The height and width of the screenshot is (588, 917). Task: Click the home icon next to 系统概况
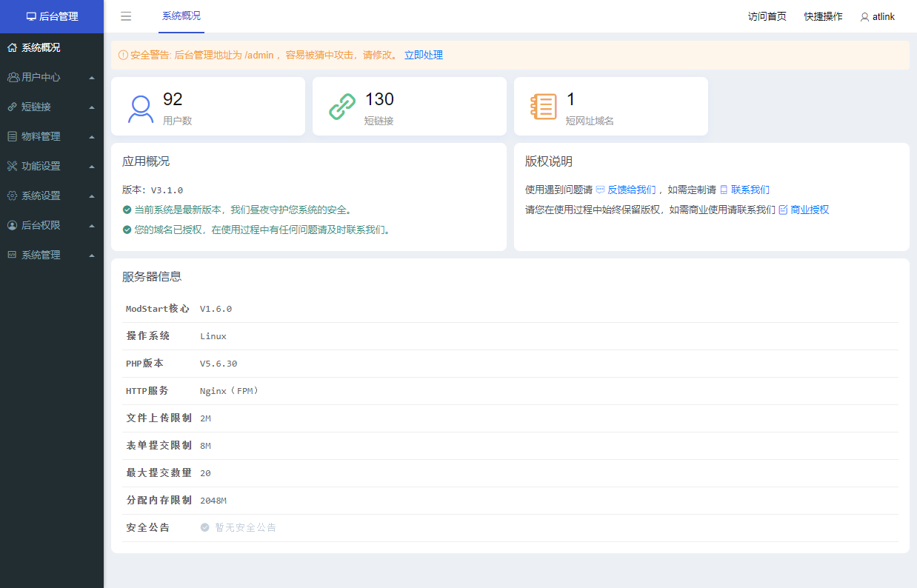point(13,47)
